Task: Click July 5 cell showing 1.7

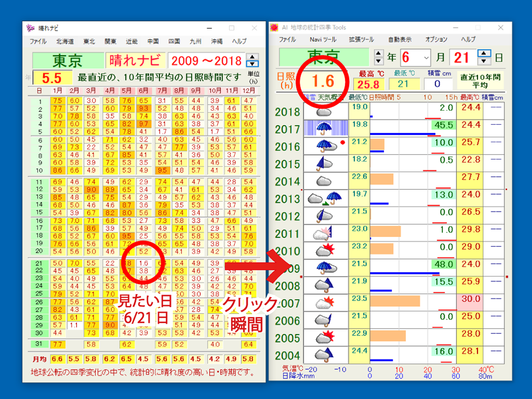Action: (x=163, y=131)
